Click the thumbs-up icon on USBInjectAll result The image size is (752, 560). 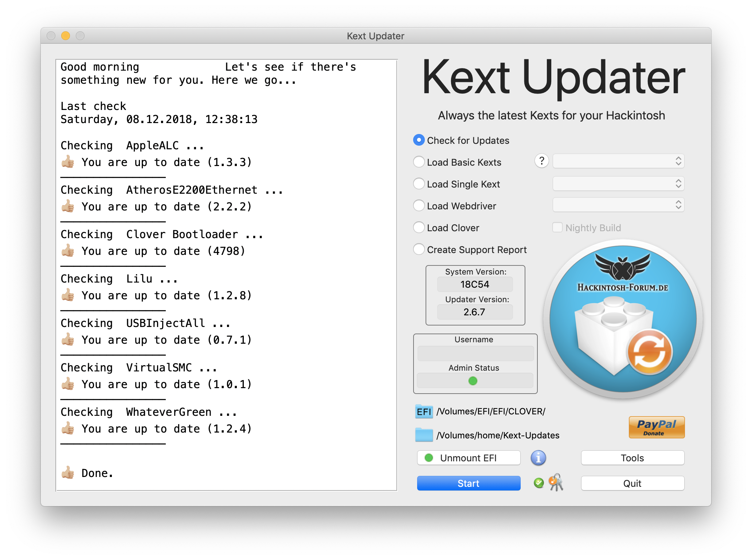tap(68, 339)
